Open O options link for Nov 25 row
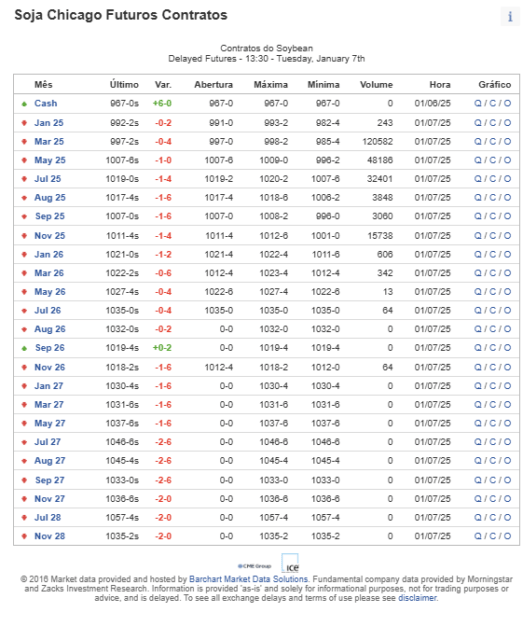523x640 pixels. point(507,236)
